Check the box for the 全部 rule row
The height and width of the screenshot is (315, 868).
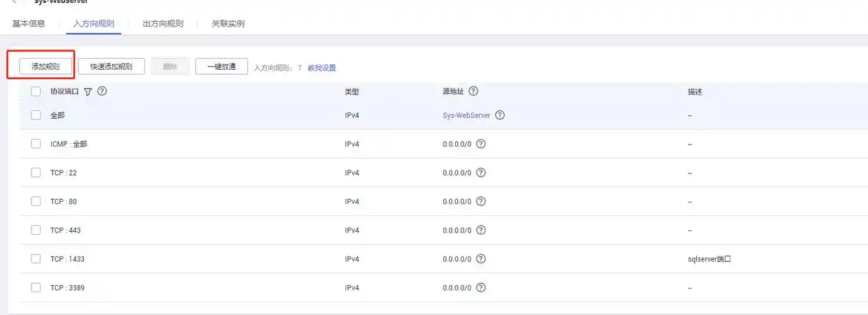tap(36, 115)
